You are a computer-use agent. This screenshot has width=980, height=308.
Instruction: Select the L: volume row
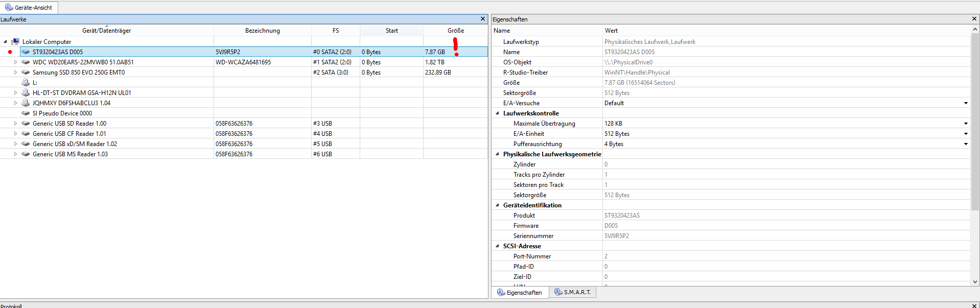coord(244,83)
